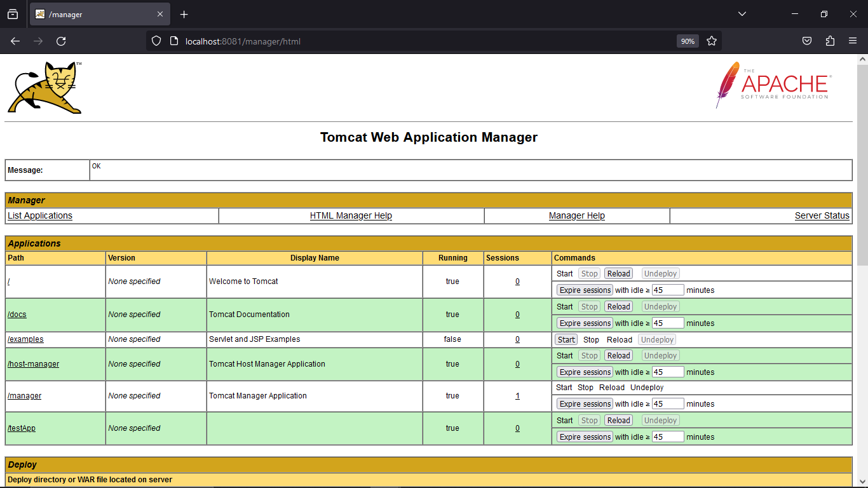Undeploy the /testApp application
This screenshot has width=868, height=488.
click(661, 421)
